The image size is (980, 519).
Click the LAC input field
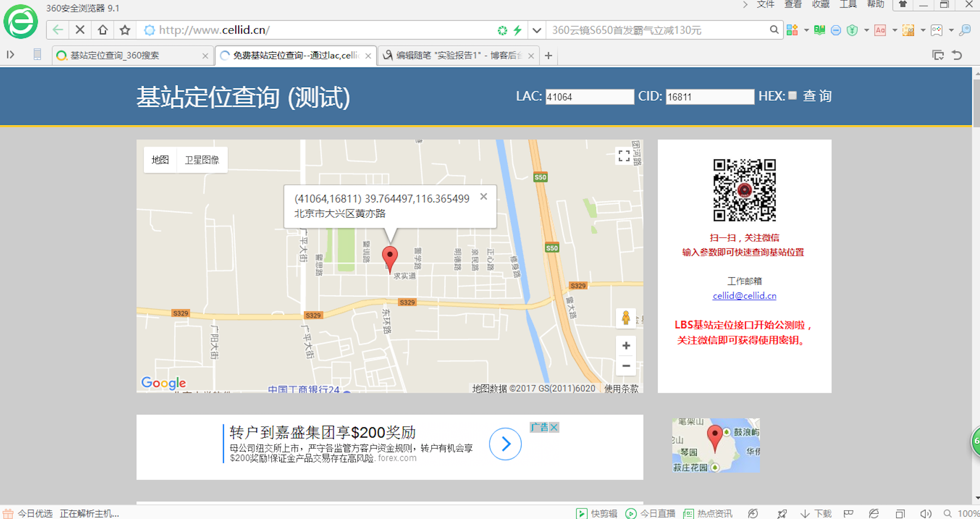589,97
